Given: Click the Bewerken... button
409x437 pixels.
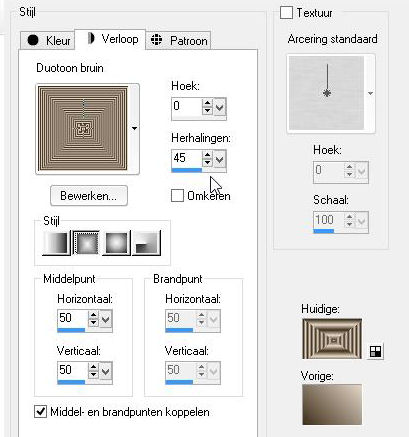Looking at the screenshot, I should (x=89, y=196).
